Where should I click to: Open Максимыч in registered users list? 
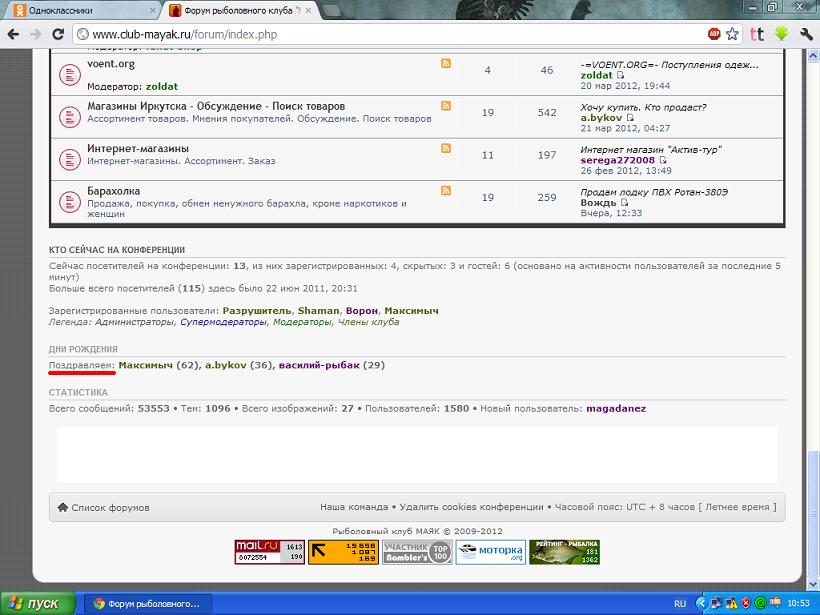(x=411, y=311)
